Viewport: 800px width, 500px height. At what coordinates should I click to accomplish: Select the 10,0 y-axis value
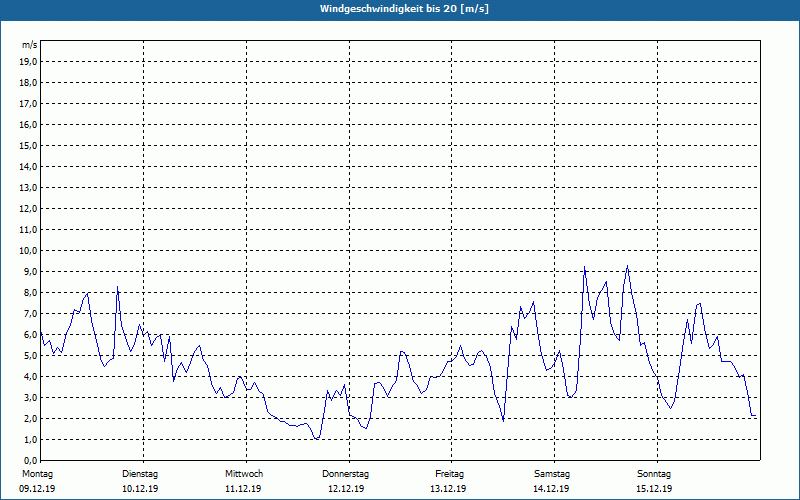(28, 251)
